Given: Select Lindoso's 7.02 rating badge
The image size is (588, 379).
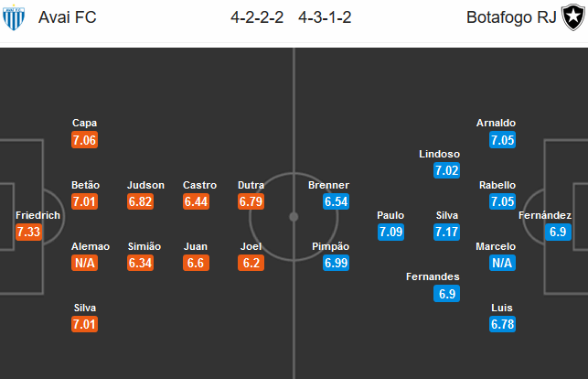Looking at the screenshot, I should pos(446,170).
